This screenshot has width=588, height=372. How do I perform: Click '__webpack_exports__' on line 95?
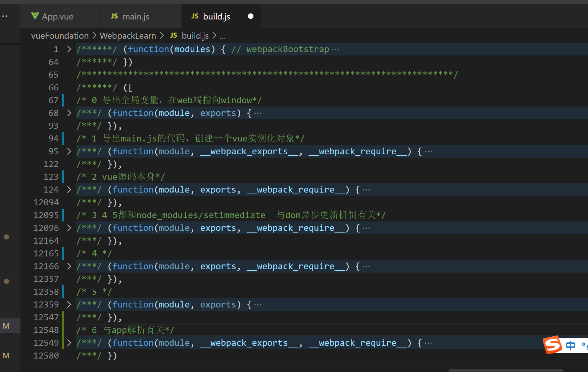click(249, 151)
